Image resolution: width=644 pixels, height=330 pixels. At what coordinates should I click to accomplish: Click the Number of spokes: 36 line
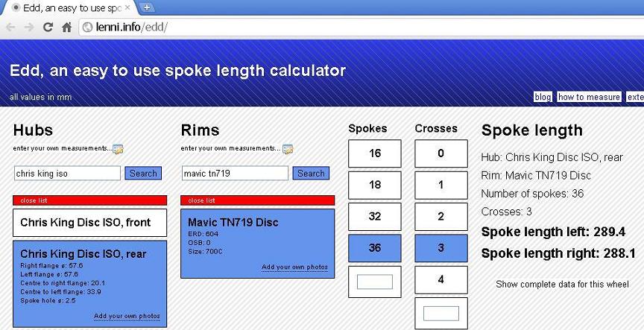pos(532,194)
